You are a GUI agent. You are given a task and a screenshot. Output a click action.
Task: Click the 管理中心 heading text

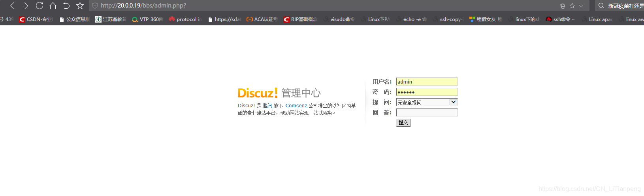coord(301,93)
